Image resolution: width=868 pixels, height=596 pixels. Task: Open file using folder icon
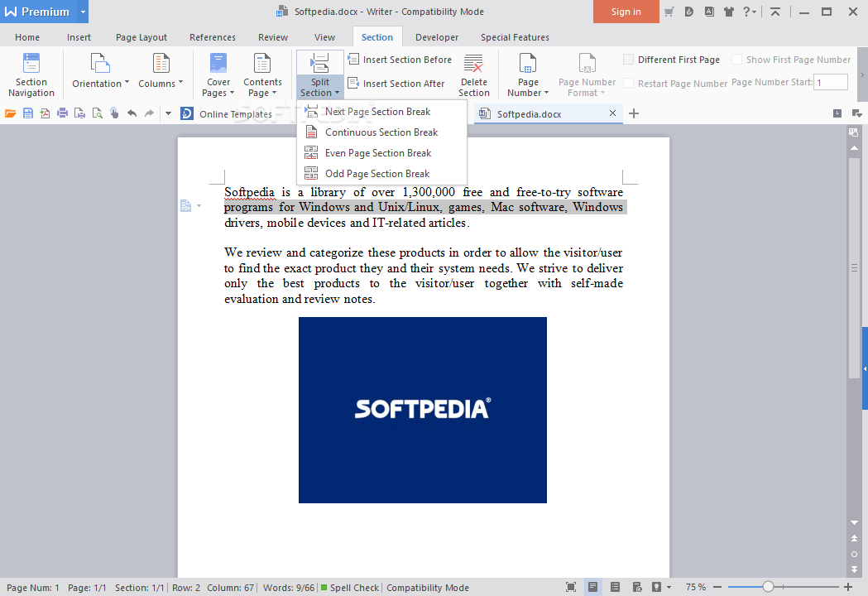pyautogui.click(x=10, y=113)
